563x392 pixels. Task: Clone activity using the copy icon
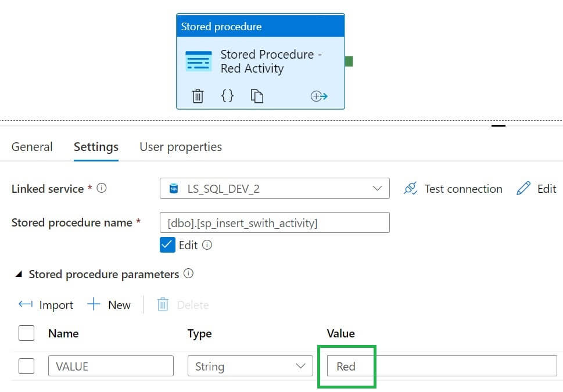[x=257, y=96]
